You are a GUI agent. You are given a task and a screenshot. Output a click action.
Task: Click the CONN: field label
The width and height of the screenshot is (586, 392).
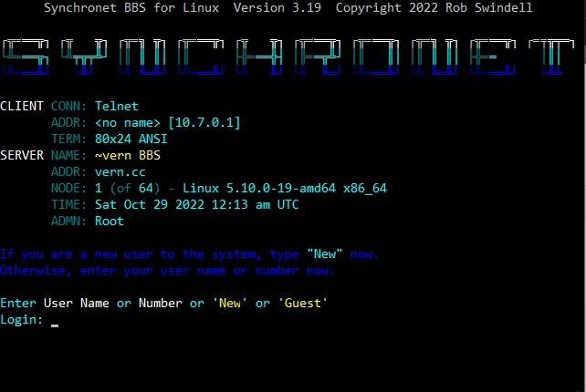(68, 107)
